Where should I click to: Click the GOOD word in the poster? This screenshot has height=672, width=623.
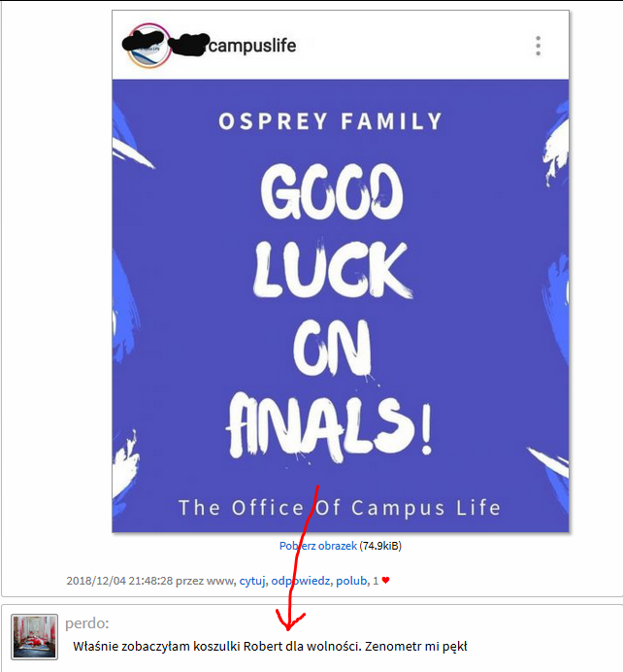coord(332,192)
